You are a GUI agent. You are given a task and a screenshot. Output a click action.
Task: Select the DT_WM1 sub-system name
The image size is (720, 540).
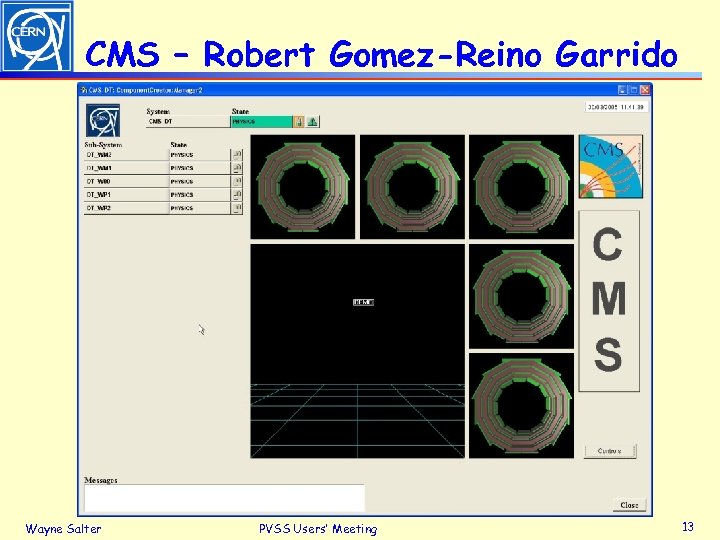(127, 168)
